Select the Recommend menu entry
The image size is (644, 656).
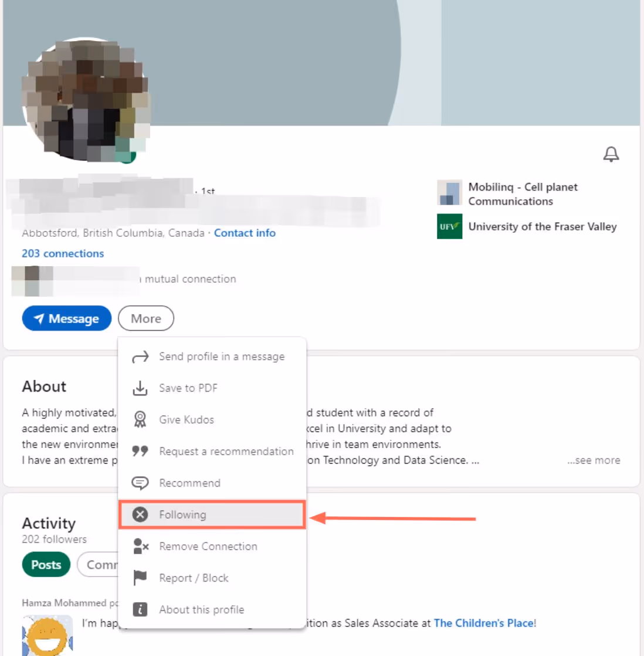pyautogui.click(x=212, y=483)
